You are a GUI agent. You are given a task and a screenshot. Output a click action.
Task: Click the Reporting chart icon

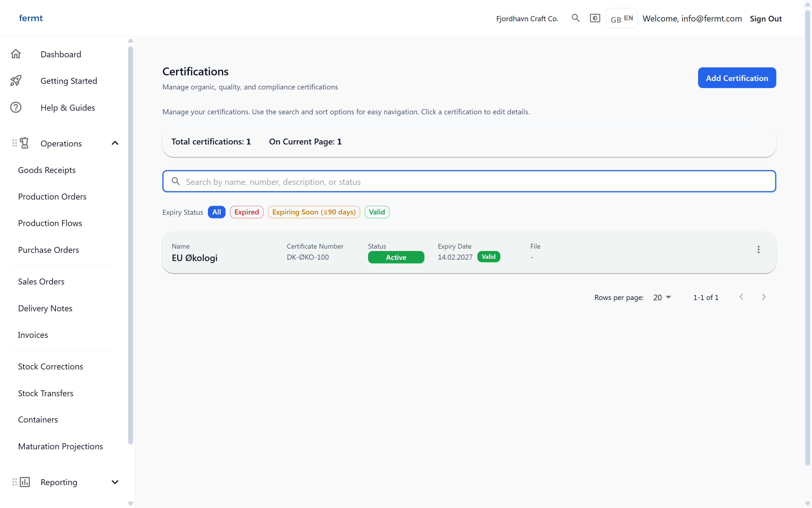point(25,482)
